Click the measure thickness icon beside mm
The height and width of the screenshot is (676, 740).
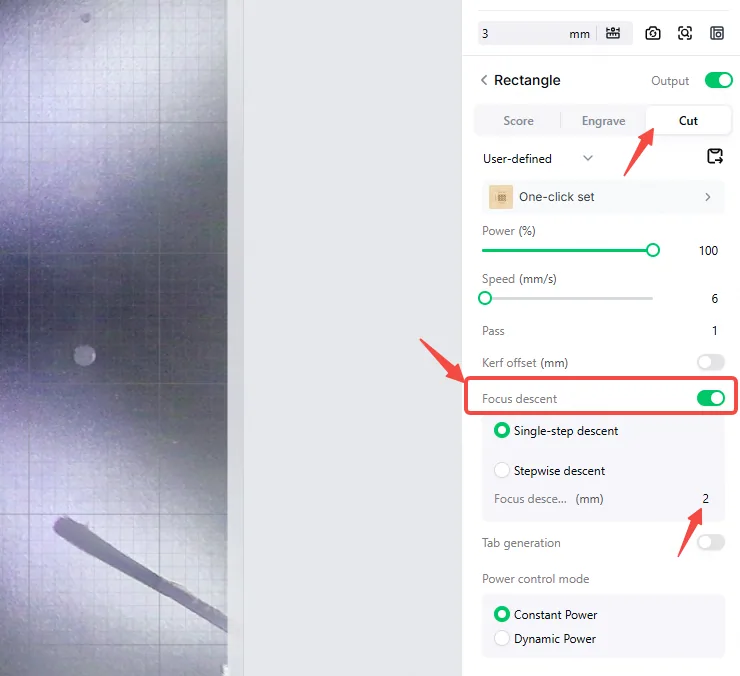click(613, 33)
